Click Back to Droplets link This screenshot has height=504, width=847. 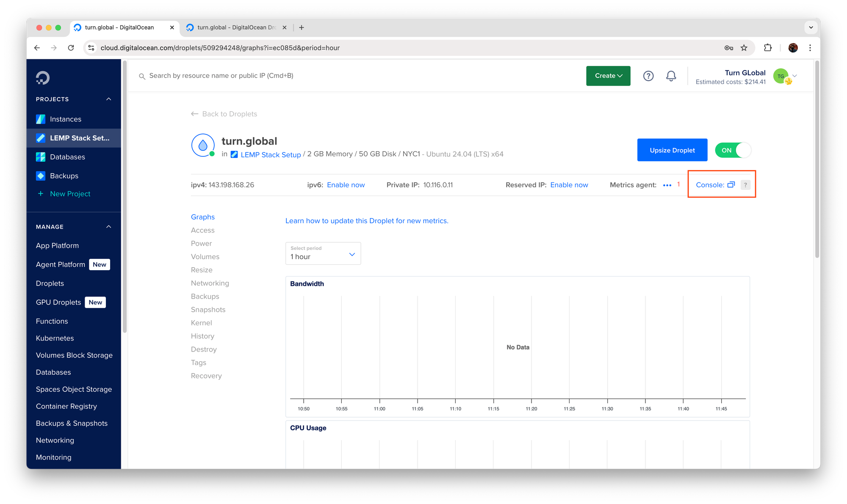224,114
